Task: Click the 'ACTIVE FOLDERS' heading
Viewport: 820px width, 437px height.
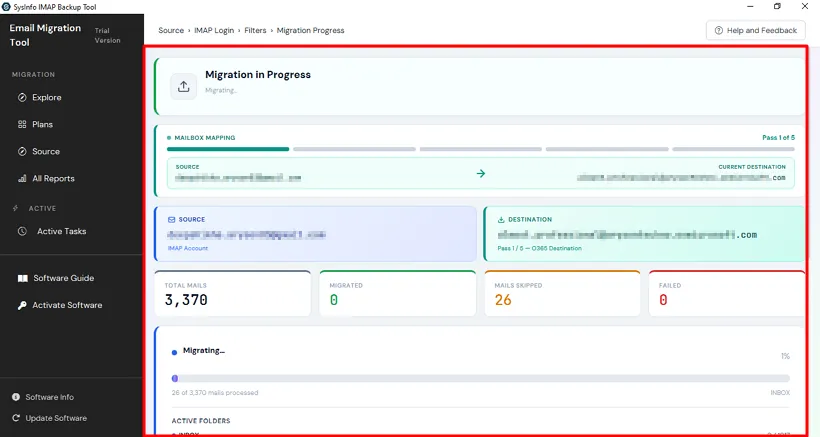Action: coord(201,421)
